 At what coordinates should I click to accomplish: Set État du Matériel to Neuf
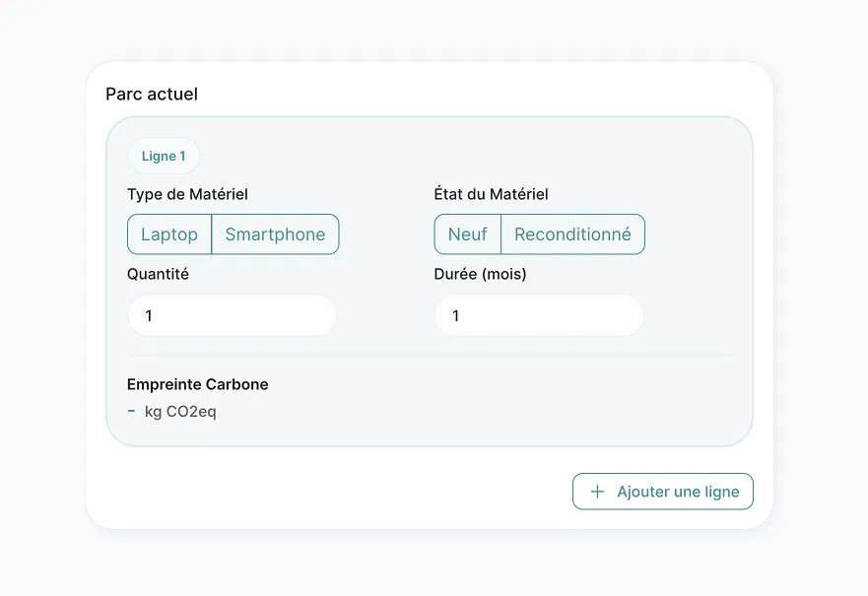click(x=468, y=234)
